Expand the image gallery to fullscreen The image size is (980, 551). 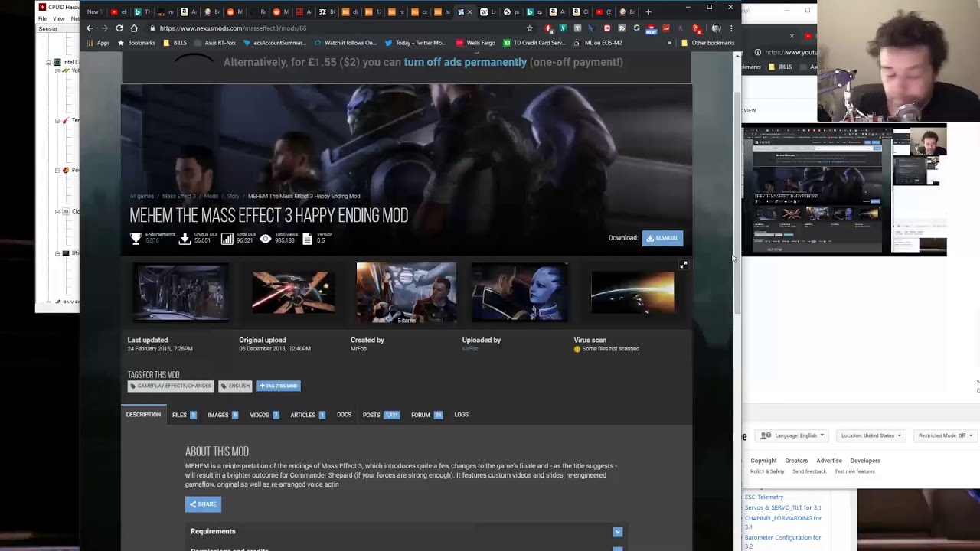pyautogui.click(x=683, y=265)
